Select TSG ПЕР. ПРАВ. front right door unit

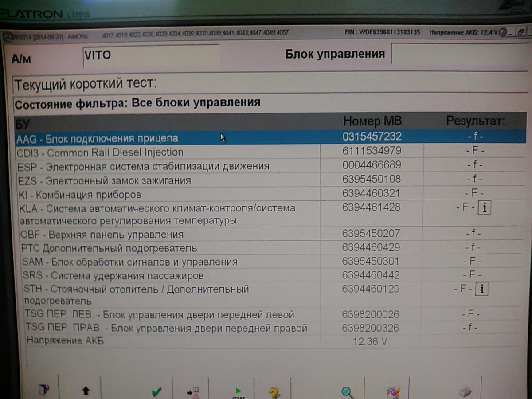[x=167, y=329]
